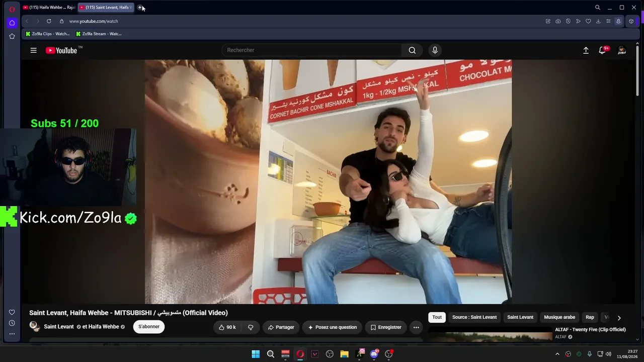Select the Saint Levant filter chip
The width and height of the screenshot is (644, 362).
click(520, 317)
